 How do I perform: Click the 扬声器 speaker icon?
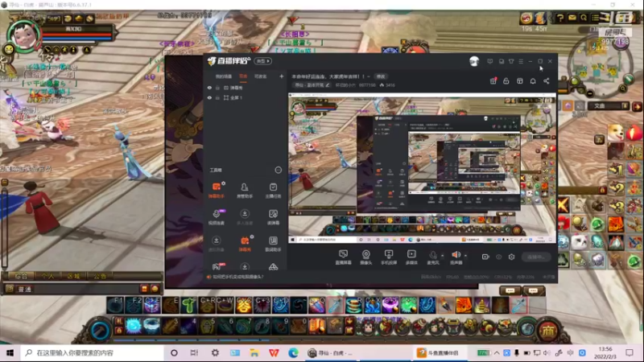pyautogui.click(x=456, y=254)
